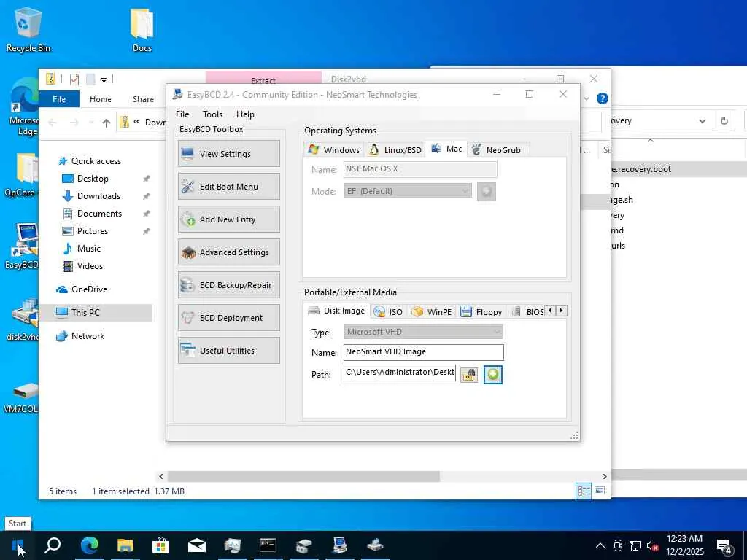Open the Type Microsoft VHD dropdown
The height and width of the screenshot is (560, 747).
coord(424,332)
